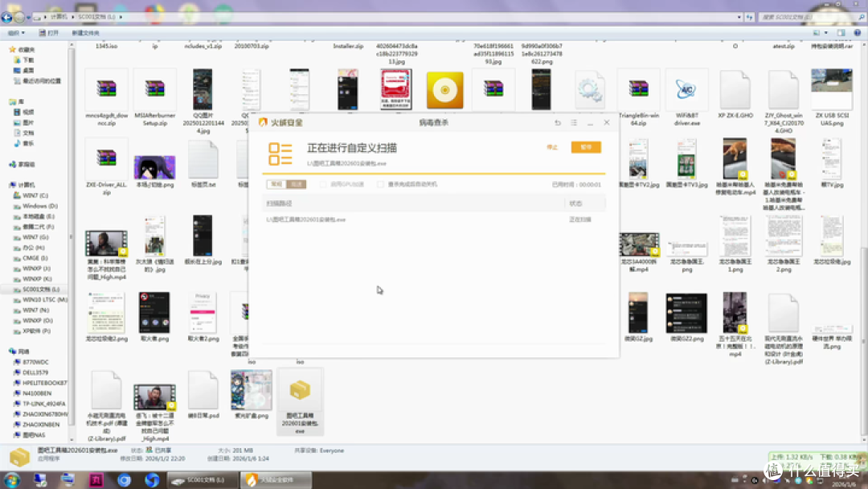Click Open in the Explorer toolbar
Viewport: 868px width, 489px height.
click(x=49, y=33)
